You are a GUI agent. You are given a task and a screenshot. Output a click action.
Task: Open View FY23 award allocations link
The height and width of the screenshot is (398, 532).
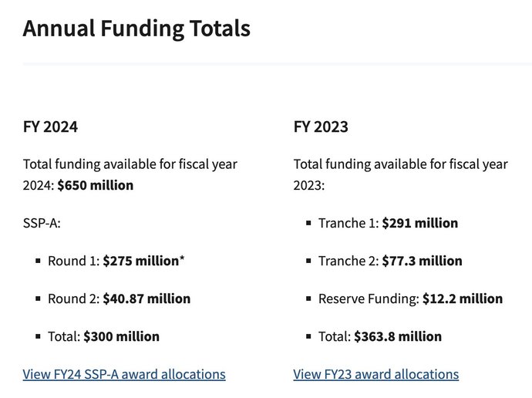(376, 374)
